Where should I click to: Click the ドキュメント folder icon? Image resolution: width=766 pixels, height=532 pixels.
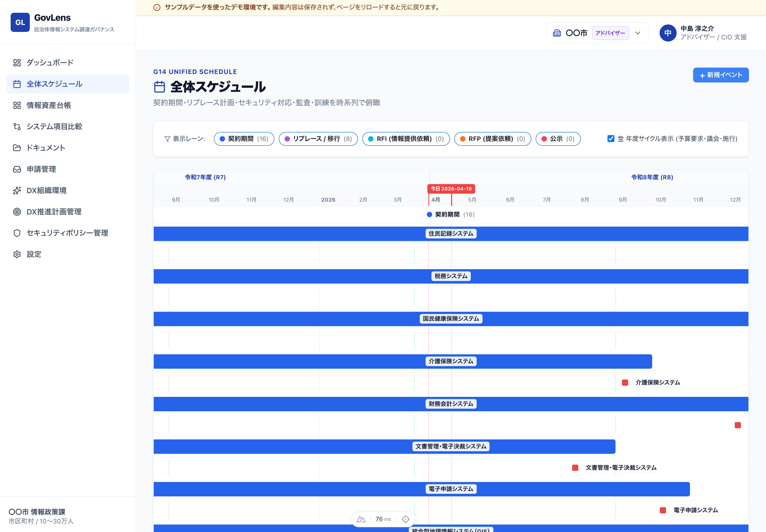[x=17, y=148]
